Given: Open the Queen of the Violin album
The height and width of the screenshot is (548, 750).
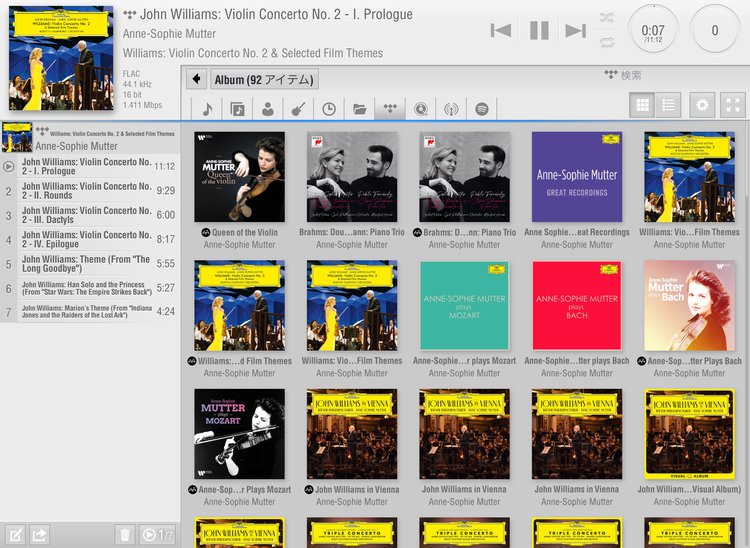Looking at the screenshot, I should click(239, 178).
